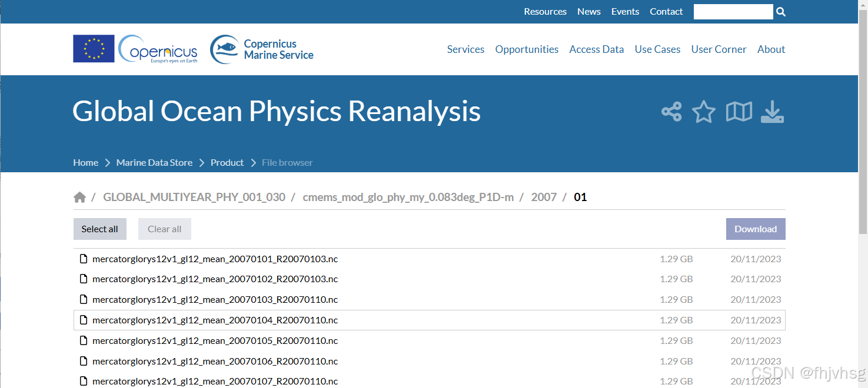Click the Download button

[756, 229]
